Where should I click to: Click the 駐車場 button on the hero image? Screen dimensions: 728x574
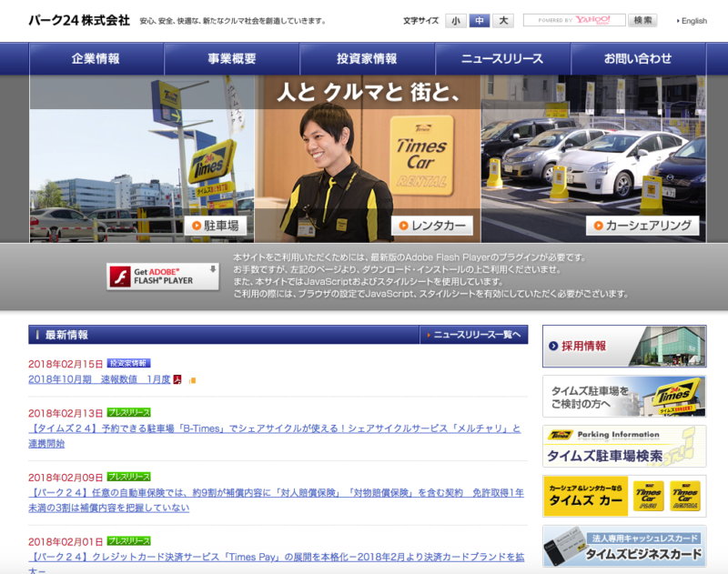(x=216, y=226)
